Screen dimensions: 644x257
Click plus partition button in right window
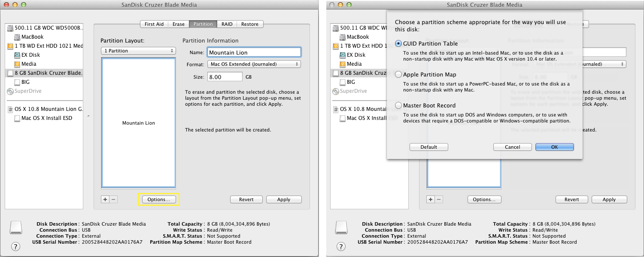[431, 199]
